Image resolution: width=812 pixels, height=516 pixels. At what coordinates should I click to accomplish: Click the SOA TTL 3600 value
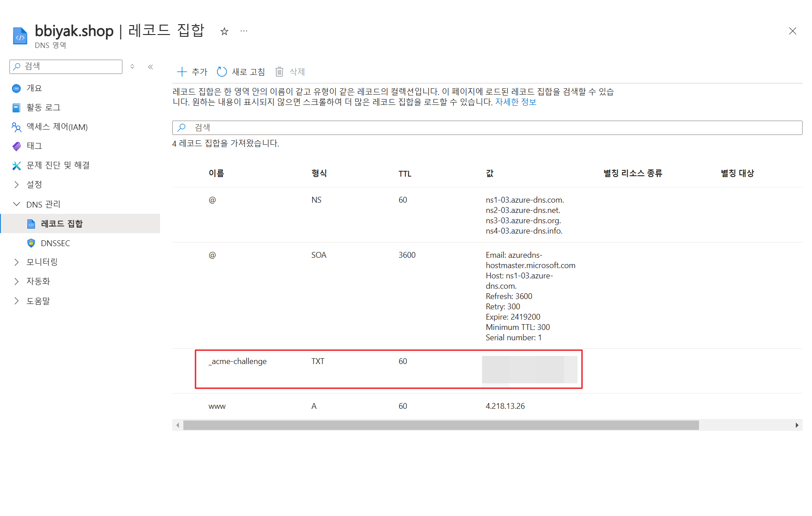407,255
